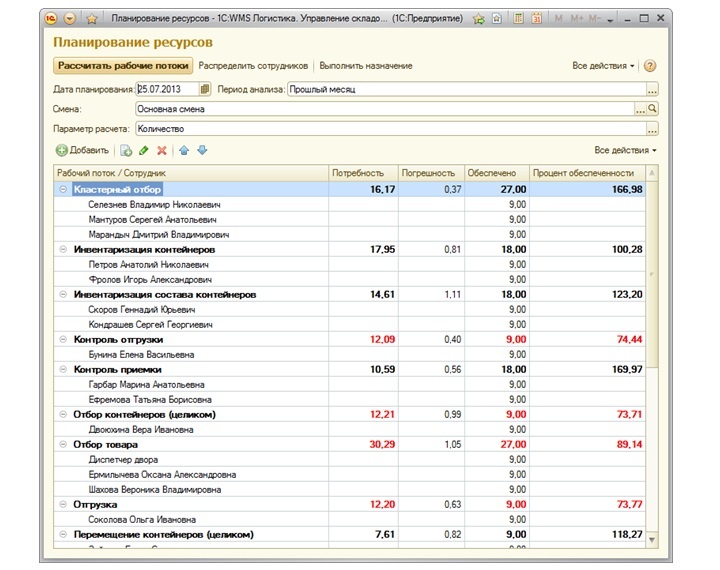This screenshot has height=570, width=720.
Task: Open the history/links icon in title bar
Action: click(x=496, y=18)
